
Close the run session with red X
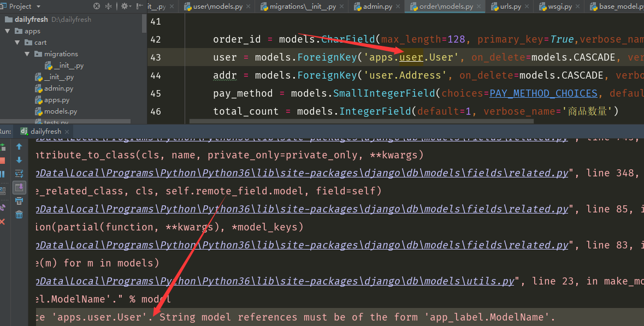pos(3,222)
